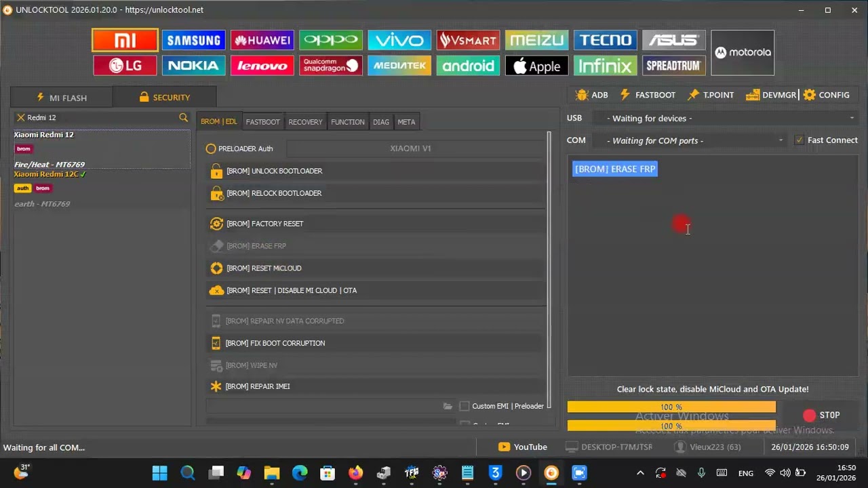Enable Custom EMI | Preloader checkbox
Viewport: 868px width, 488px height.
point(465,406)
